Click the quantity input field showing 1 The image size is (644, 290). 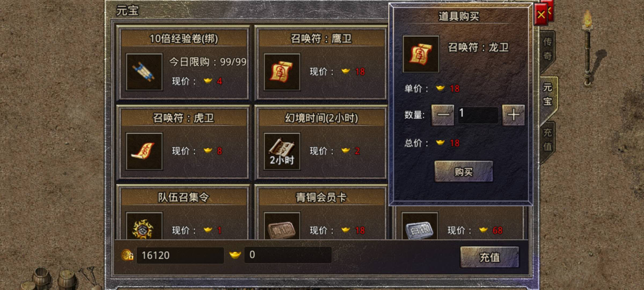pyautogui.click(x=478, y=115)
